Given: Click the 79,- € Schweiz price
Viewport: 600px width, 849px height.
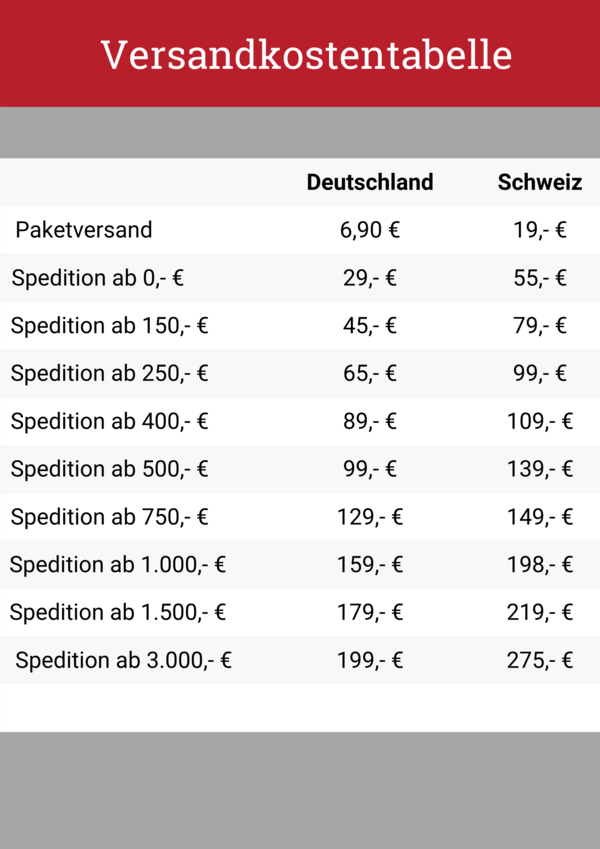Looking at the screenshot, I should tap(540, 325).
